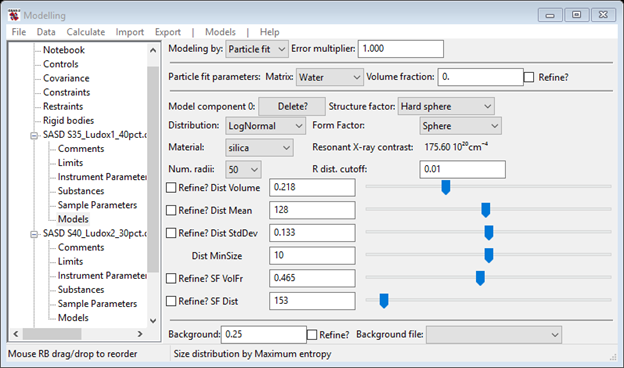Click the GSAS-II app icon in title bar

pos(14,15)
